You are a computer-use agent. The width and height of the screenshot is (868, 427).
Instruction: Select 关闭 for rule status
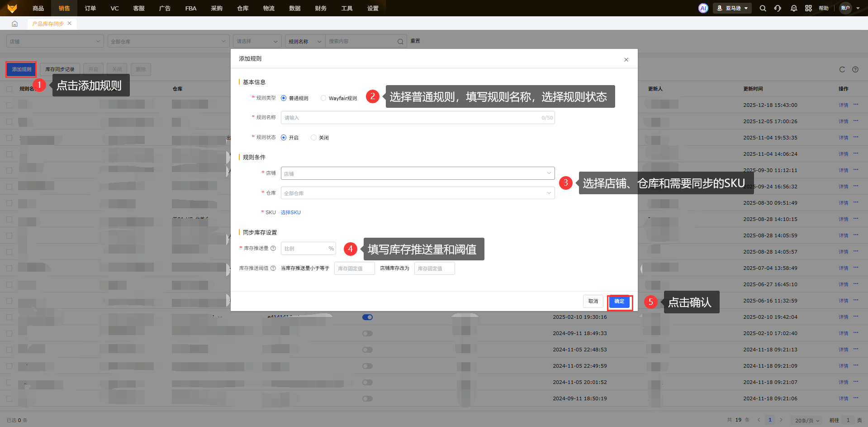[x=313, y=138]
